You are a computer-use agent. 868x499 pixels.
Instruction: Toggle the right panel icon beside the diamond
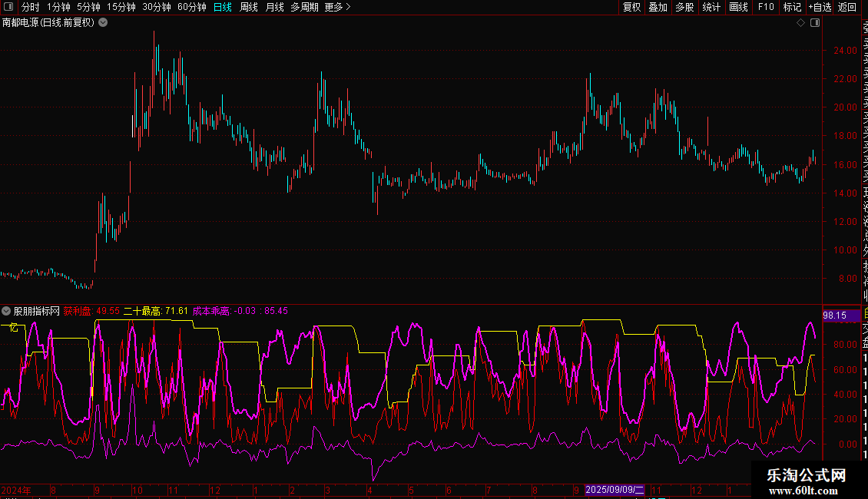(815, 23)
